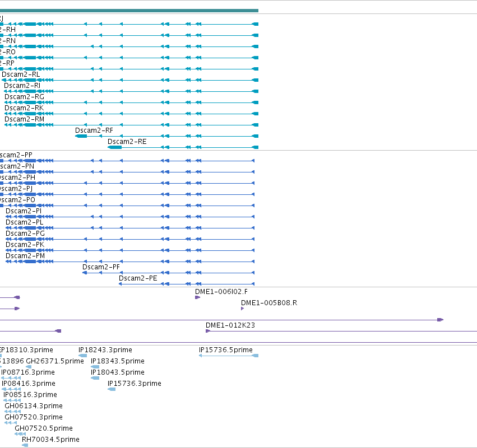Select the Dscam2-PF protein label
The width and height of the screenshot is (477, 448).
pos(101,268)
